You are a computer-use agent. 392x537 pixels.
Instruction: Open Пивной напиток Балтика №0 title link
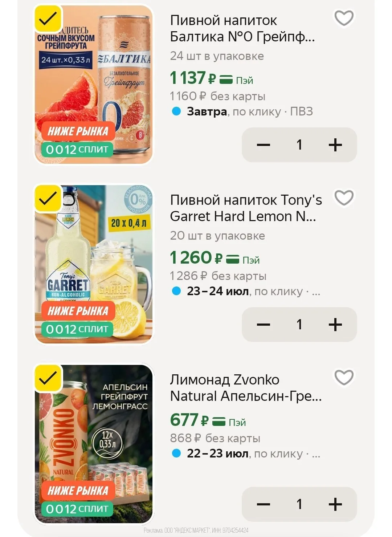(x=242, y=28)
